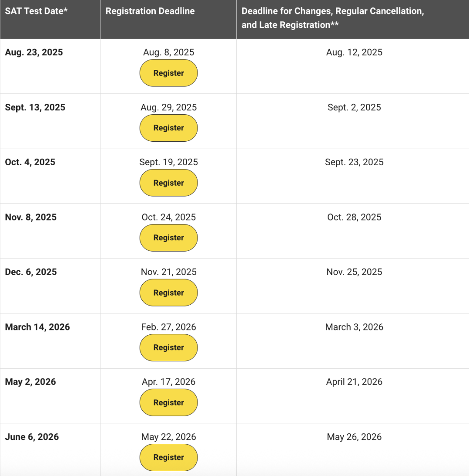Click the 'Aug. 29, 2025' registration deadline
The height and width of the screenshot is (476, 469).
click(x=168, y=107)
